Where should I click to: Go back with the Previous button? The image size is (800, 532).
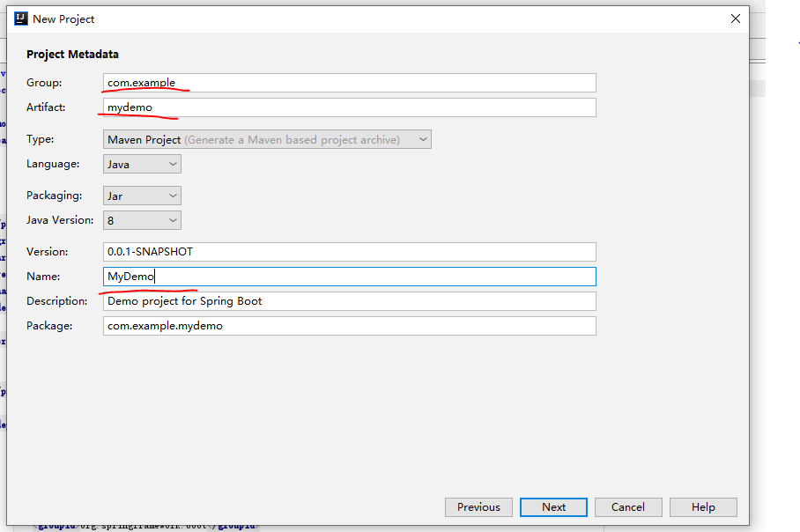click(x=478, y=507)
